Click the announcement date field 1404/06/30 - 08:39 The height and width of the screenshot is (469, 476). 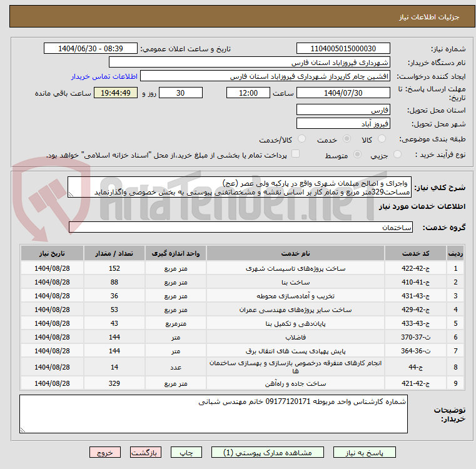[91, 49]
